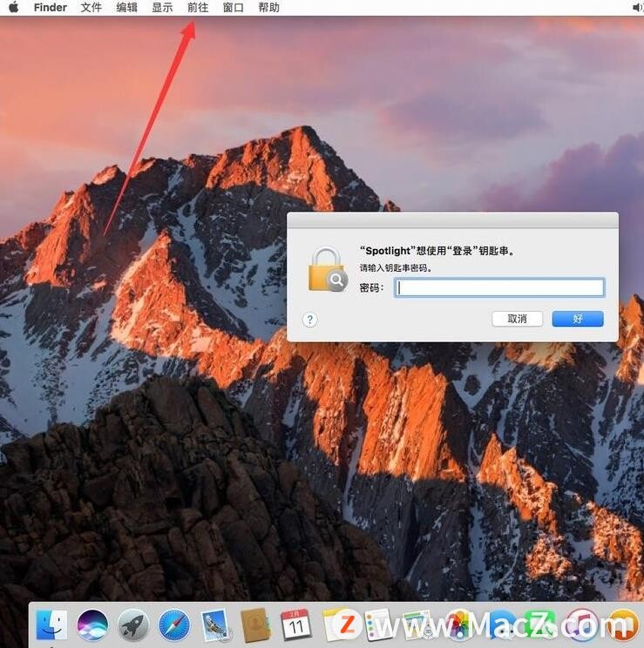Click the Spotlight keychain lock icon

tap(328, 269)
